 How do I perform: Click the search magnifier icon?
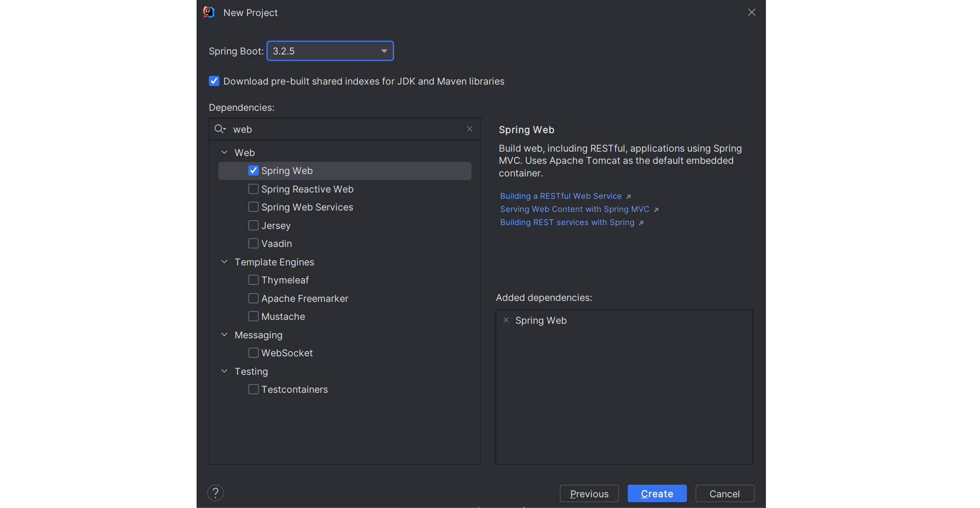(x=220, y=129)
